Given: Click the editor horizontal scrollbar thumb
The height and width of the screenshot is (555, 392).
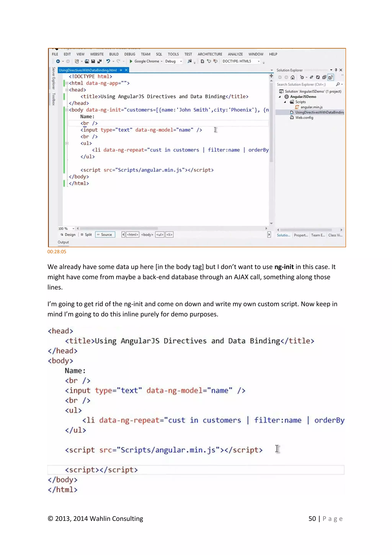Looking at the screenshot, I should [119, 228].
